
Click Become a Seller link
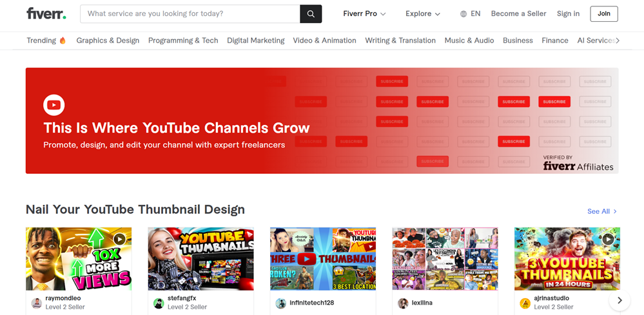coord(518,14)
